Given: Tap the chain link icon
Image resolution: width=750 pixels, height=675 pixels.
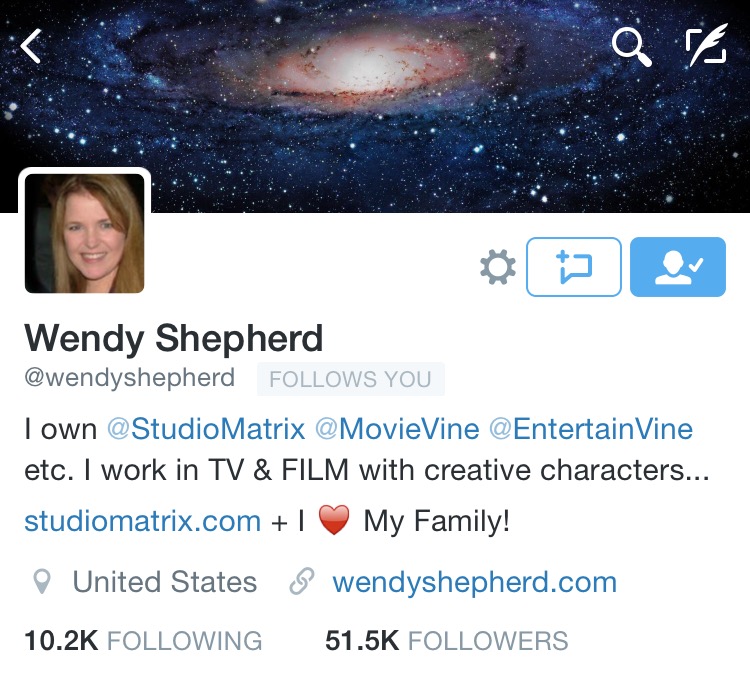Looking at the screenshot, I should (302, 581).
